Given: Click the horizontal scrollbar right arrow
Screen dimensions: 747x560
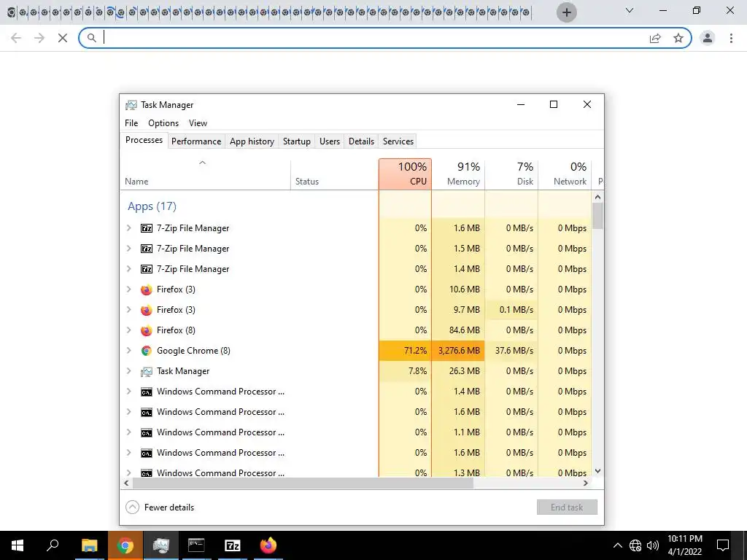Looking at the screenshot, I should [586, 483].
